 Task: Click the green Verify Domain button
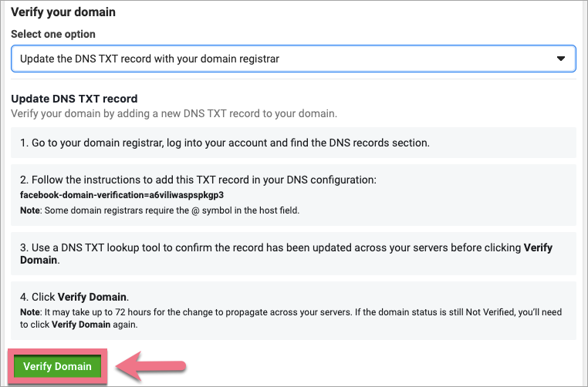[57, 366]
